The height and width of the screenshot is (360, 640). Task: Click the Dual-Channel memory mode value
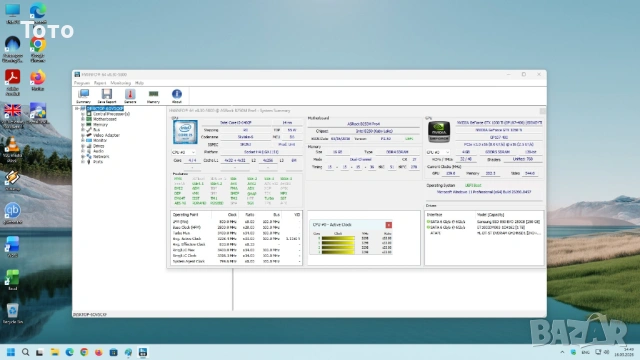(361, 160)
